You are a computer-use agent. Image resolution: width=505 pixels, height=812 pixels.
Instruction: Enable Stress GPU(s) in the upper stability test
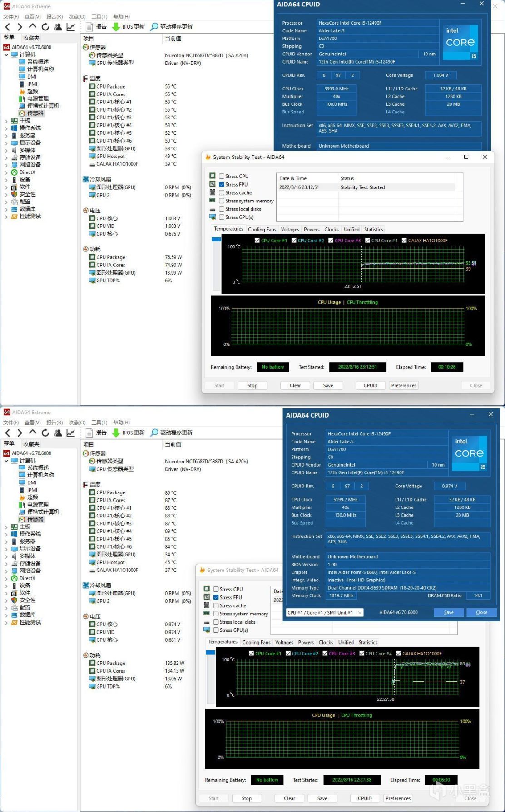tap(222, 217)
